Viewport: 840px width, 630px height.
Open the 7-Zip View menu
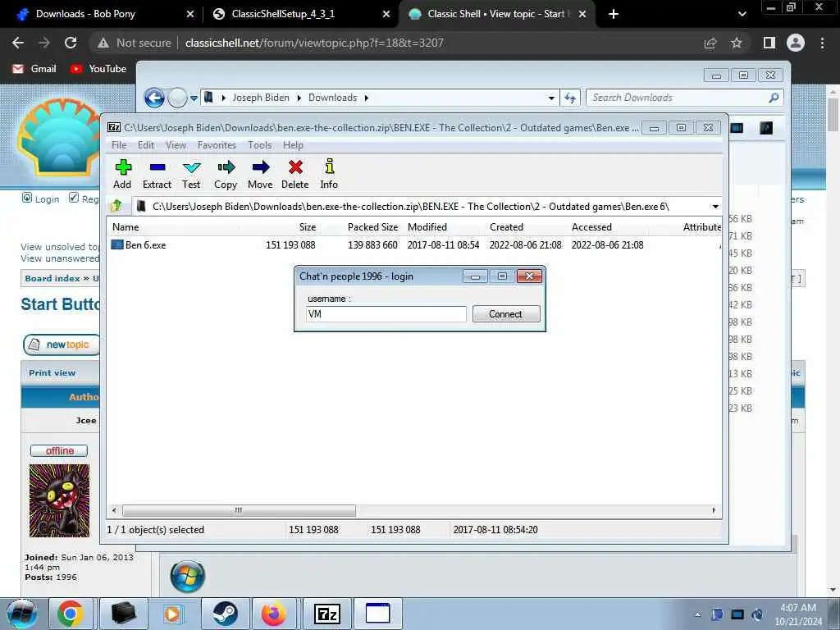176,145
